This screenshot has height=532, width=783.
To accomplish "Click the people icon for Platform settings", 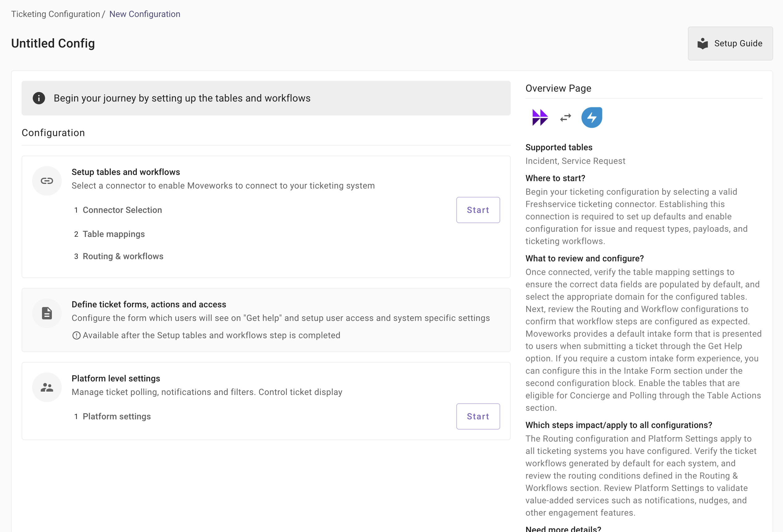I will (x=47, y=387).
